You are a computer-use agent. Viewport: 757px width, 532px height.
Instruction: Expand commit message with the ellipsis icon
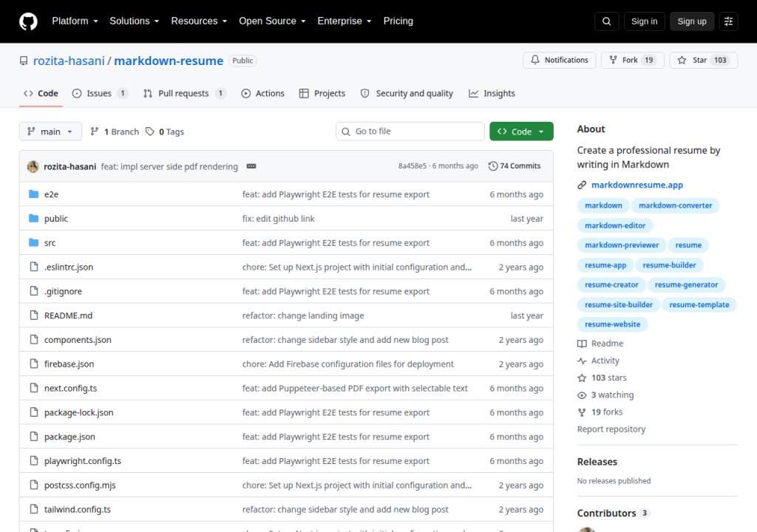(251, 166)
